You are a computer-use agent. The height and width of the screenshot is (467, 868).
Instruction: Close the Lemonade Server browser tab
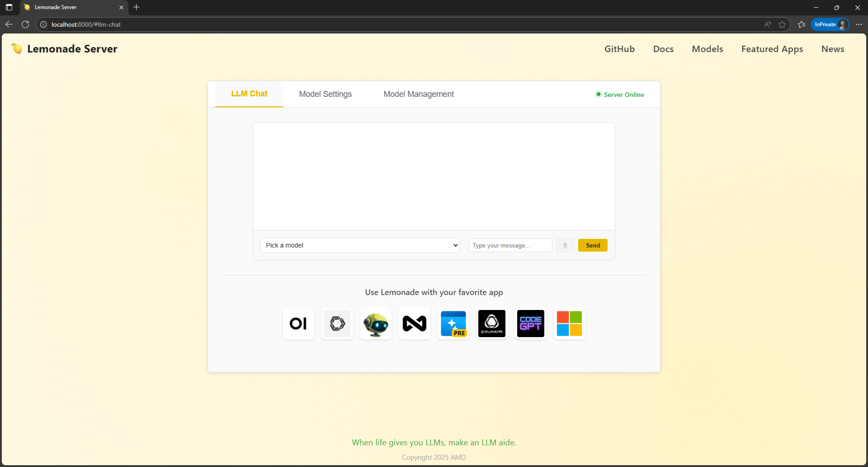121,7
